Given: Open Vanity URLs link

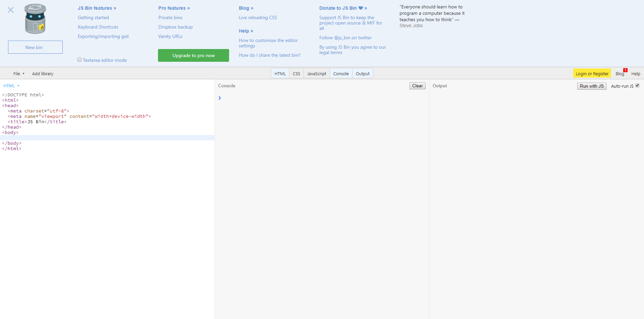Looking at the screenshot, I should (170, 36).
